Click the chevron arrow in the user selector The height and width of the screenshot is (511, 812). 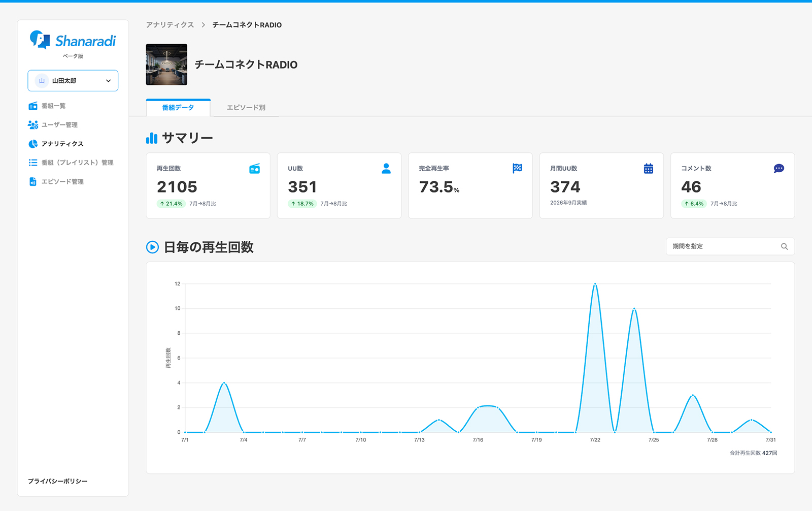click(108, 81)
